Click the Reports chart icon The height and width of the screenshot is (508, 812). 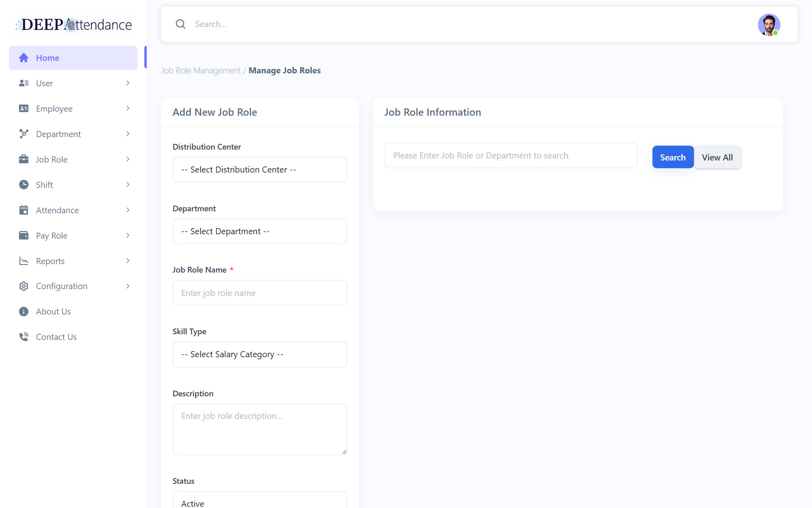[x=24, y=261]
